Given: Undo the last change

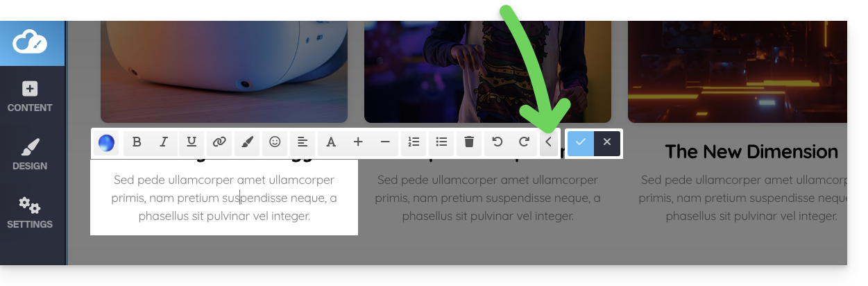Looking at the screenshot, I should (497, 142).
